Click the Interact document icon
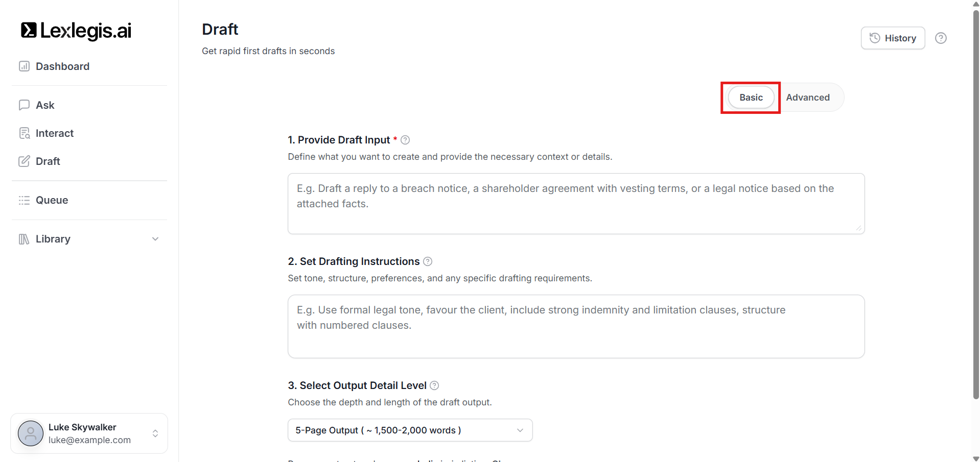980x462 pixels. coord(24,133)
